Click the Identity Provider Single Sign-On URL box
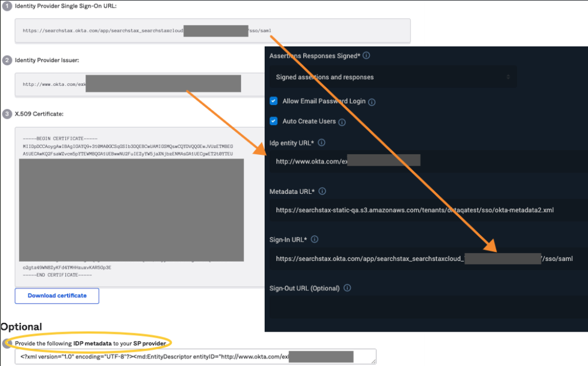Screen dimensions: 588x366 coord(212,31)
